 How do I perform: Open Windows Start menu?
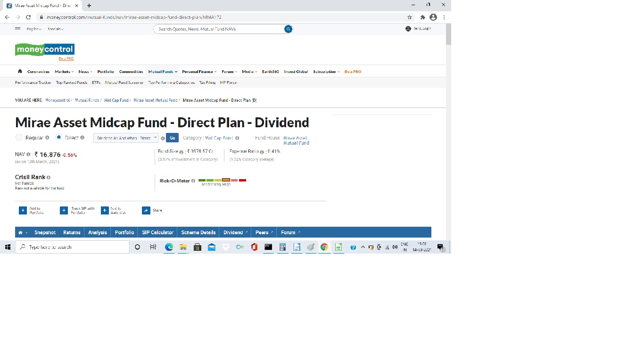coord(8,247)
